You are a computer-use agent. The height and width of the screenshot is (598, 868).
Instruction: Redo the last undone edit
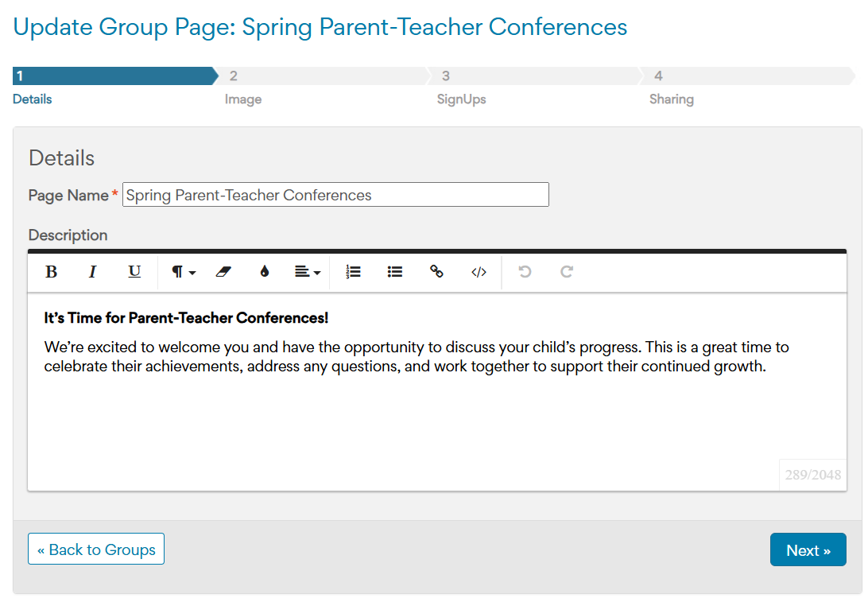click(x=567, y=272)
